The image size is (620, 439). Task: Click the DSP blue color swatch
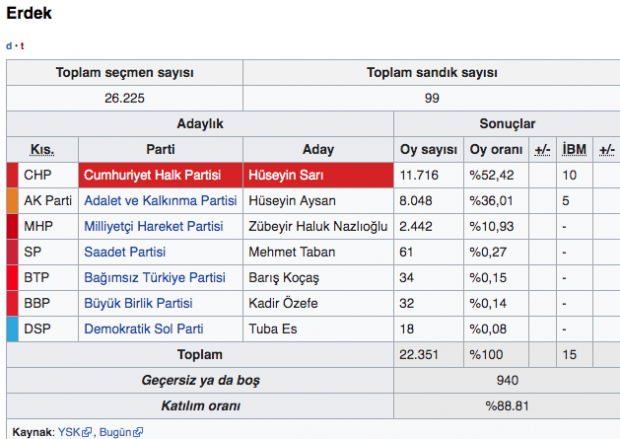pos(12,329)
